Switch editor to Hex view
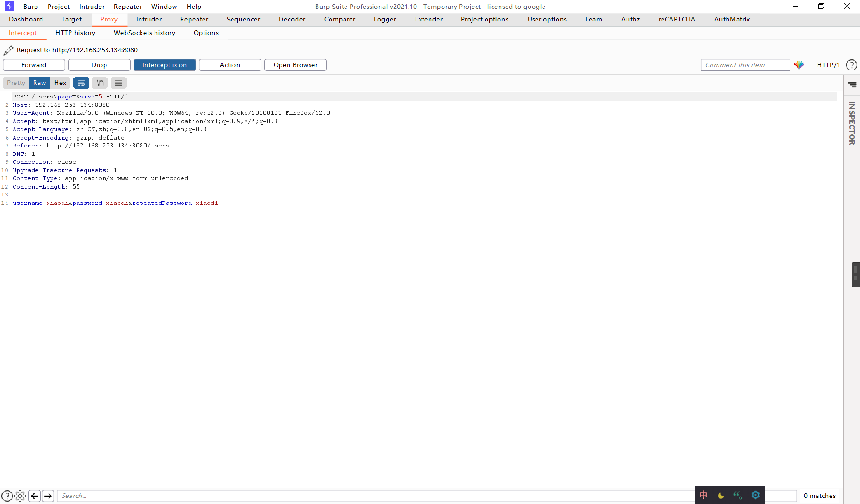The width and height of the screenshot is (860, 504). (x=60, y=83)
